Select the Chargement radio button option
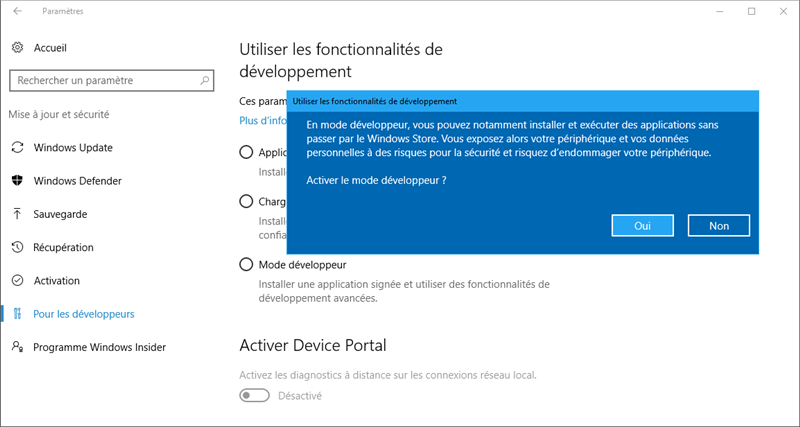The width and height of the screenshot is (800, 427). 246,202
